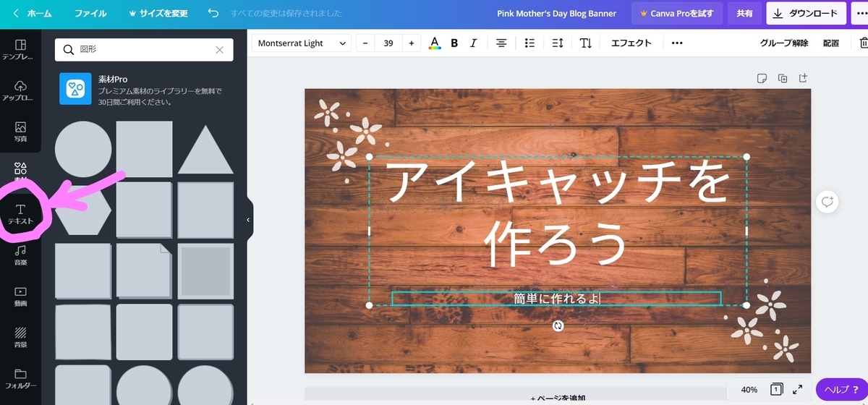The image size is (868, 405).
Task: Duplicate the page using copy icon
Action: point(782,78)
